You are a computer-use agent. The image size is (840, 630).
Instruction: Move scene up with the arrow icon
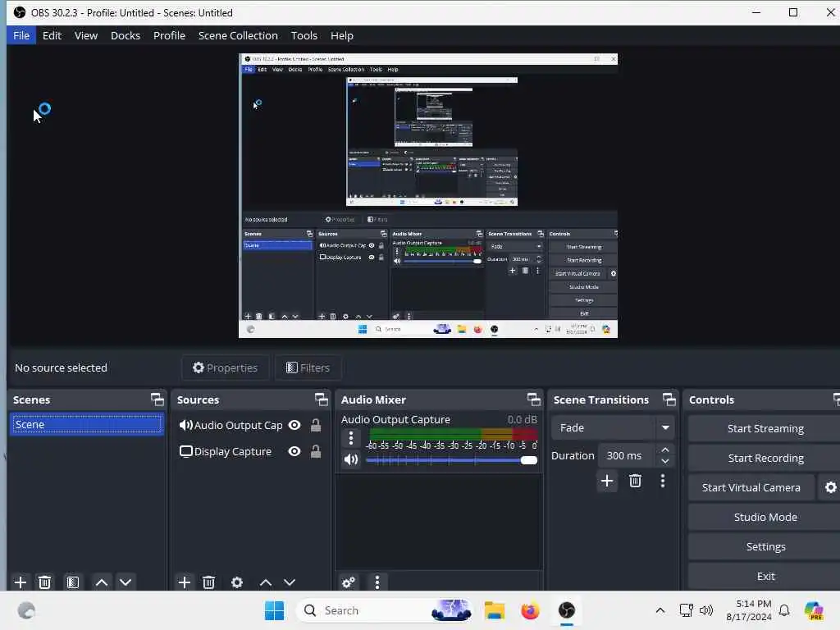coord(101,582)
